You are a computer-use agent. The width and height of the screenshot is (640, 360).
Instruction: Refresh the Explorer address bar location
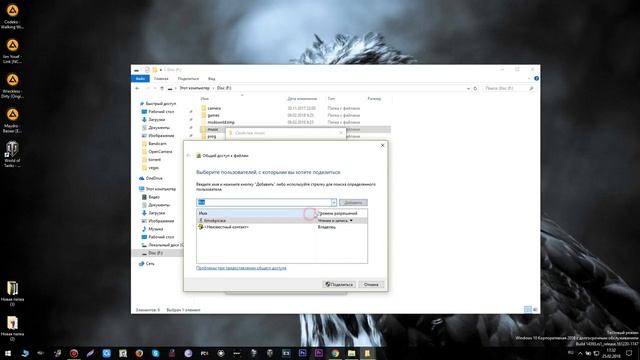click(x=475, y=88)
